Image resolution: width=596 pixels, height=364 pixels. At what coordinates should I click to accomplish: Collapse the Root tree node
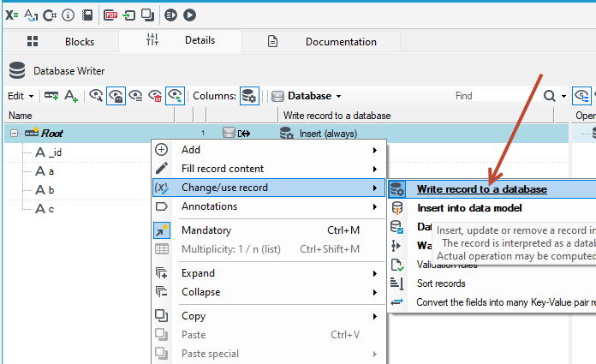point(14,133)
